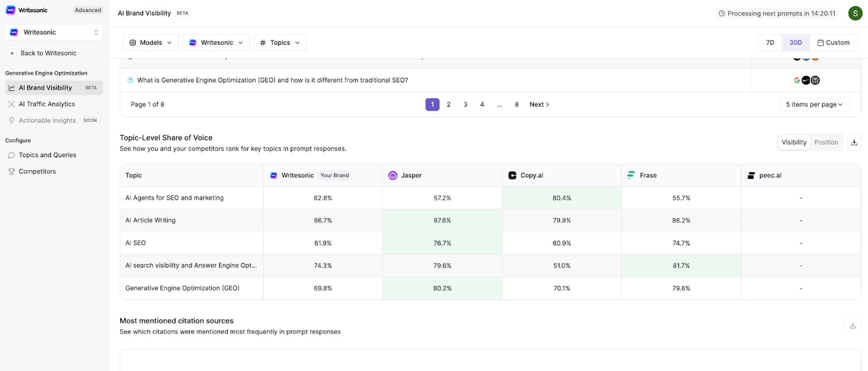Select the 30D time range

point(796,43)
